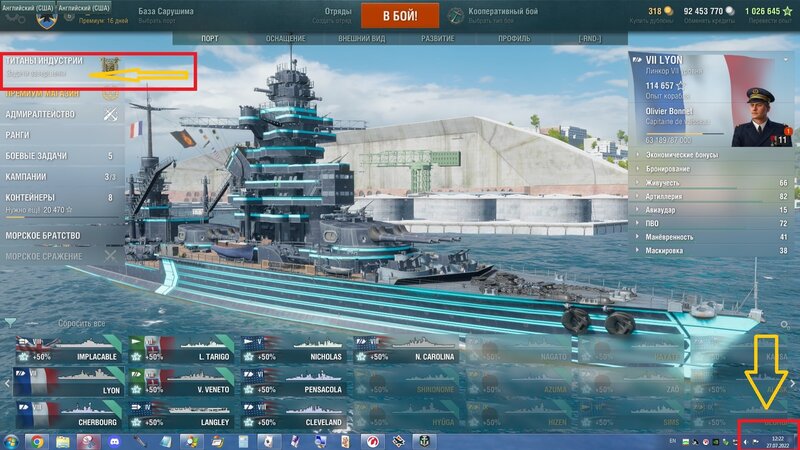Switch to the Порт tab

(210, 38)
